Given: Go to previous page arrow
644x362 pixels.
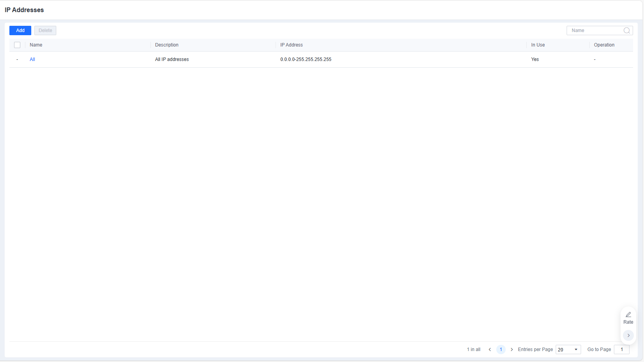Looking at the screenshot, I should (490, 349).
